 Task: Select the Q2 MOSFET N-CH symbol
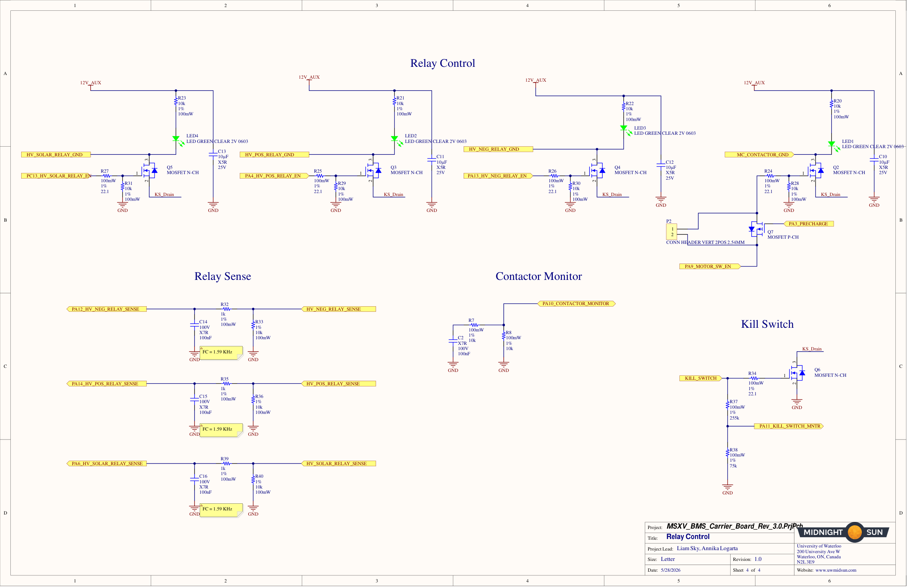[x=816, y=170]
